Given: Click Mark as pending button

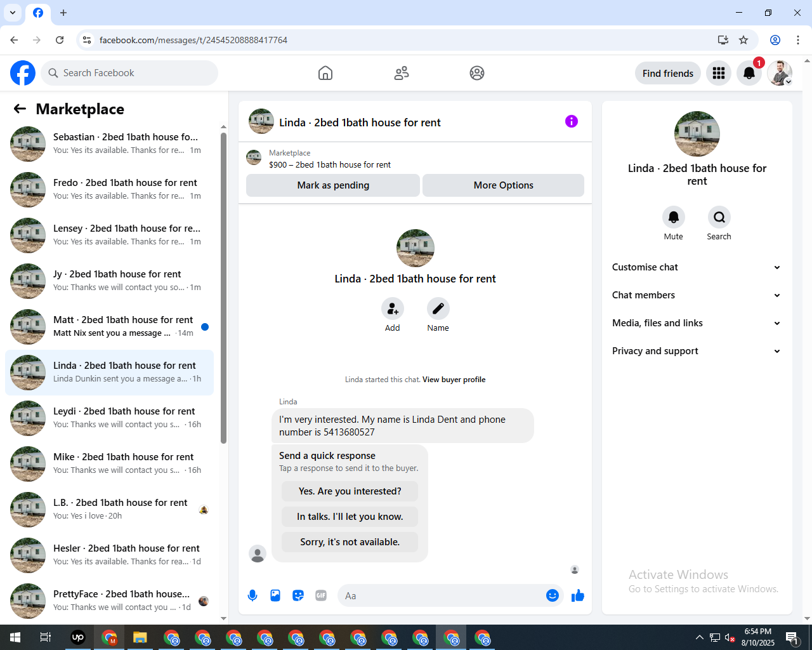Looking at the screenshot, I should [333, 185].
